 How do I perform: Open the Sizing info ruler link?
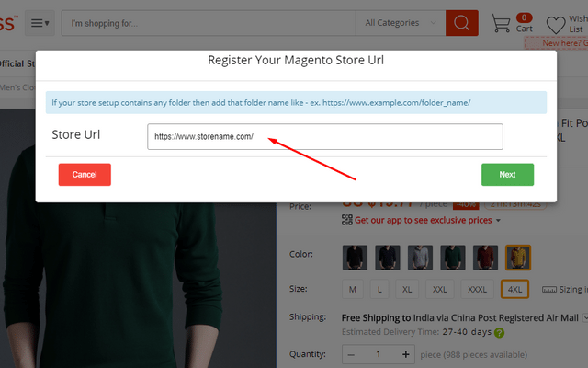click(565, 289)
